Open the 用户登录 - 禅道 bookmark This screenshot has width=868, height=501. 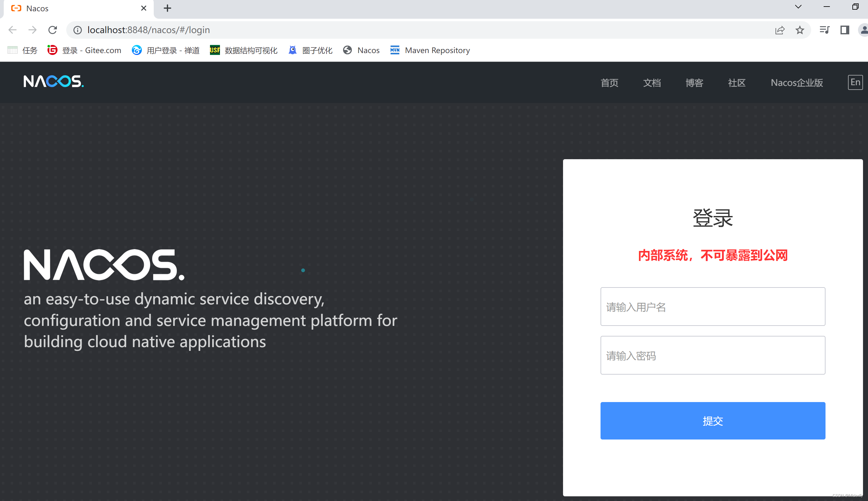[166, 50]
